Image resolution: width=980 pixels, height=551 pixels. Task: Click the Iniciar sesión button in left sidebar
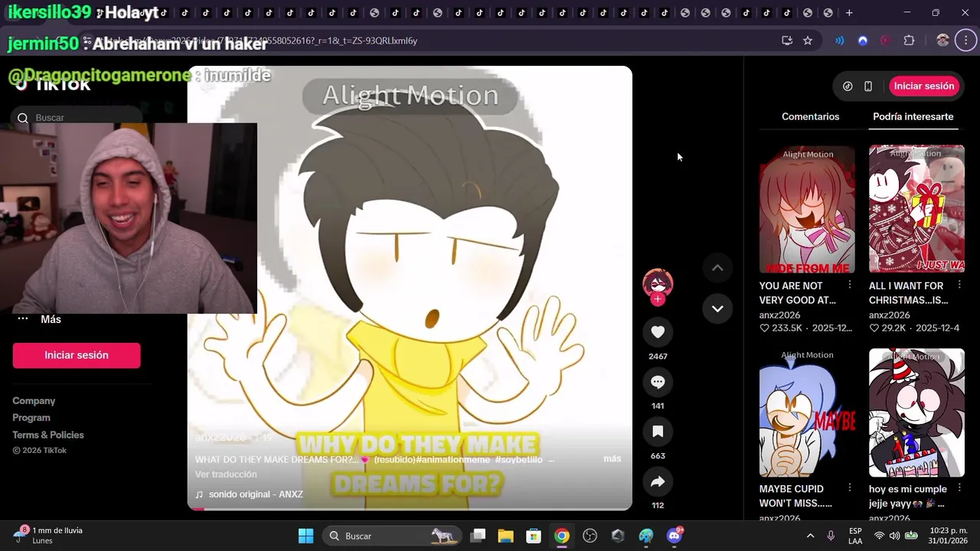[x=77, y=355]
